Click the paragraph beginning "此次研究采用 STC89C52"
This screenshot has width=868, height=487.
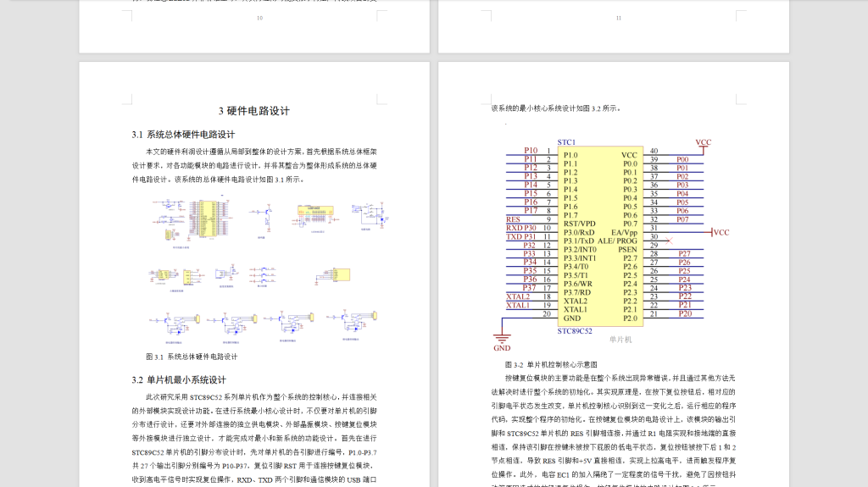click(254, 439)
